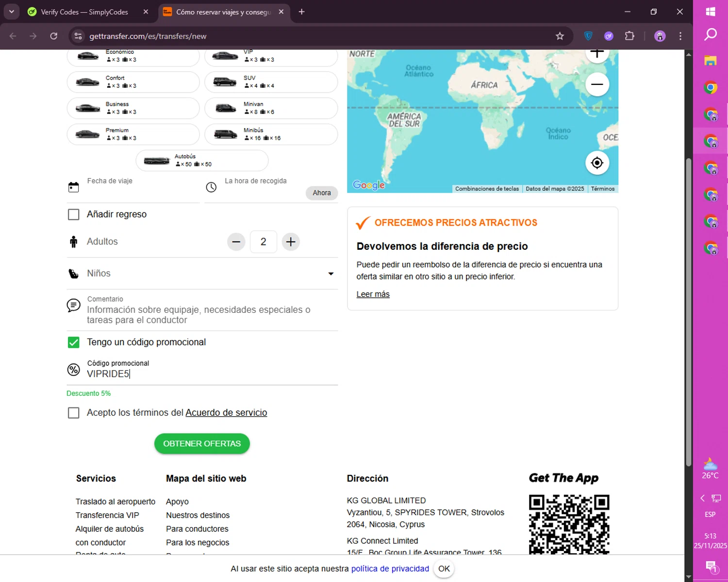Open the Leer más link
Viewport: 728px width, 582px height.
click(x=373, y=294)
